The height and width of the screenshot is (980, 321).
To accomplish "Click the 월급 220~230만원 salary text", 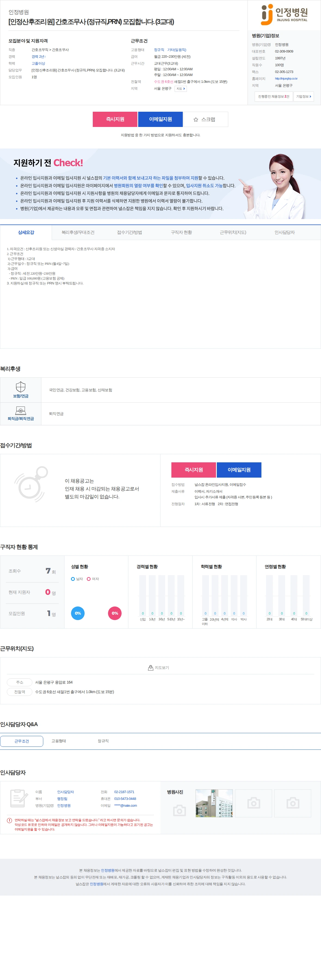I will pyautogui.click(x=172, y=57).
